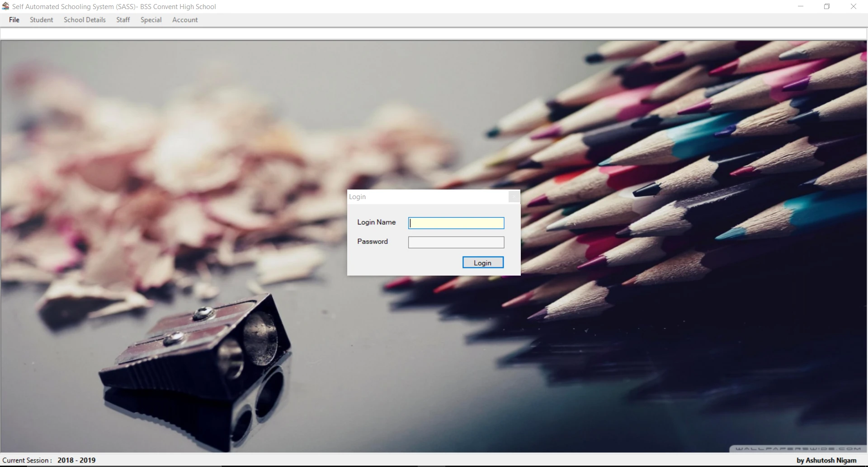Open the File menu
The width and height of the screenshot is (868, 467).
pyautogui.click(x=14, y=20)
